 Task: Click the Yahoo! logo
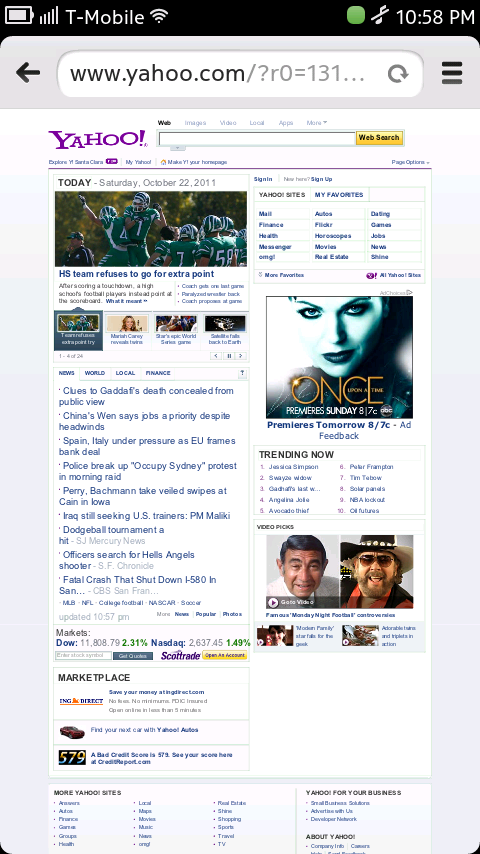(98, 139)
